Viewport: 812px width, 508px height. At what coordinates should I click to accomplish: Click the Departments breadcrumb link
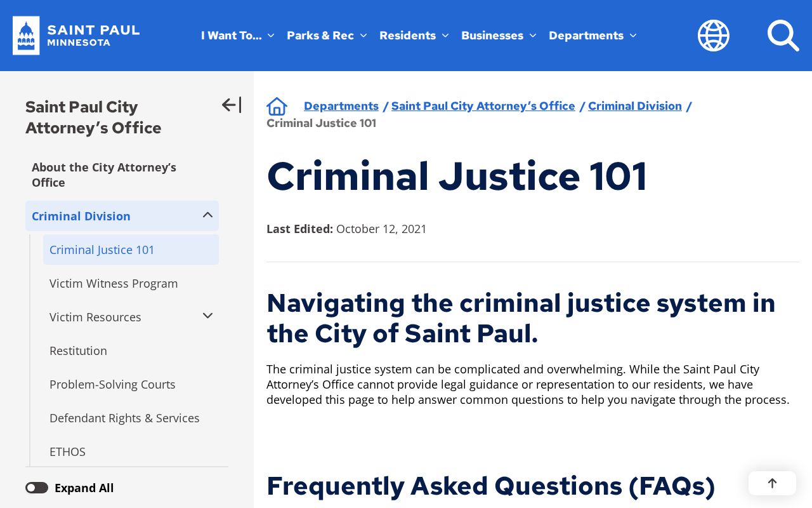(x=341, y=106)
